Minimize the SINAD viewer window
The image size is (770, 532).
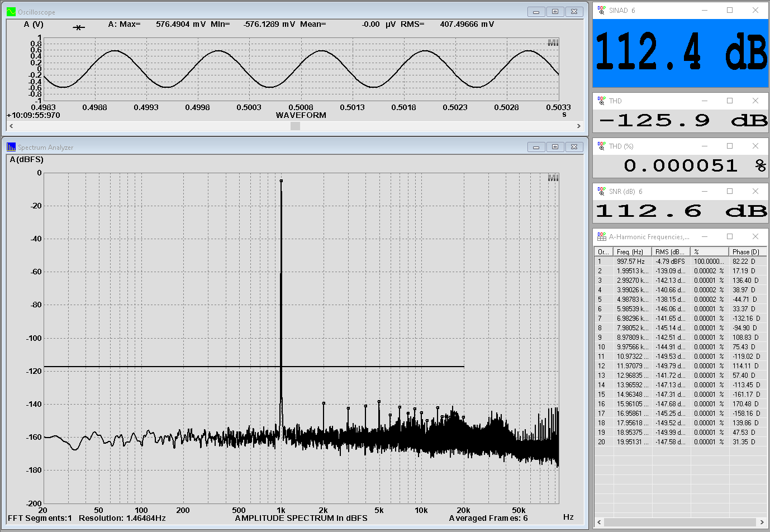(x=704, y=10)
